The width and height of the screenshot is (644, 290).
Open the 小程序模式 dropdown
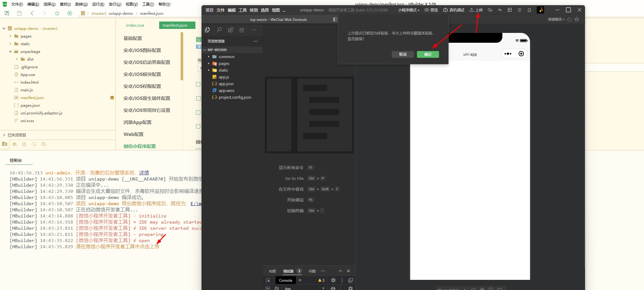pos(409,10)
